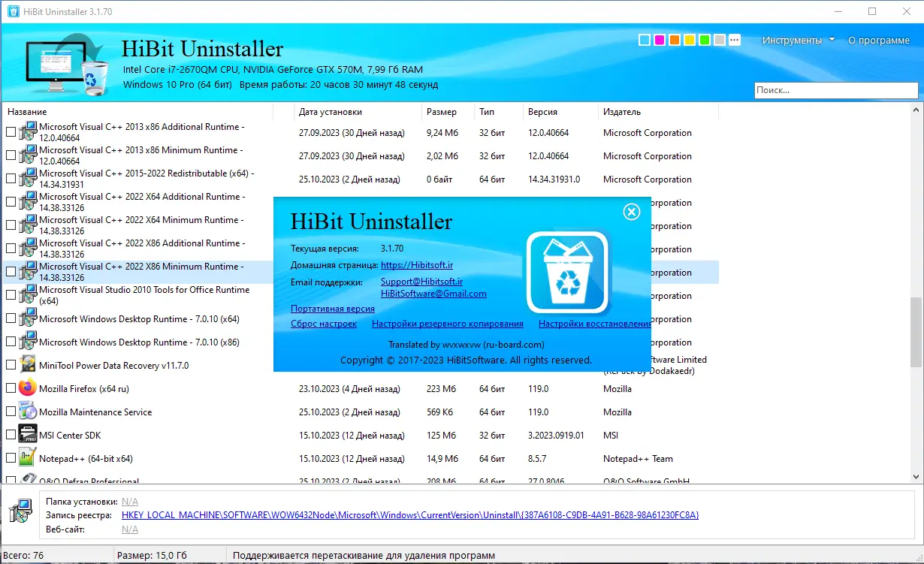The image size is (924, 564).
Task: Select the Mozilla Firefox (x64 ru) row text
Action: (x=84, y=388)
